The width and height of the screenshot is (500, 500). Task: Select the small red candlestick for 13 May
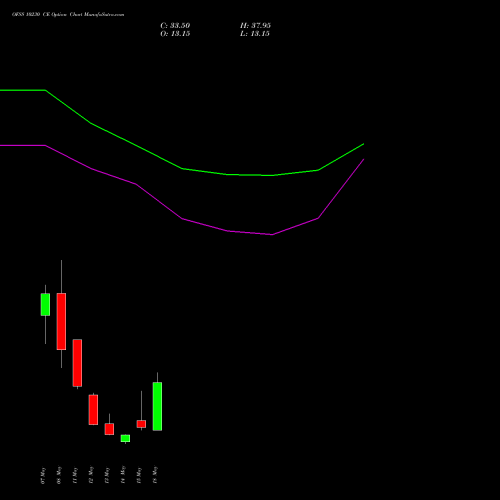tap(109, 429)
